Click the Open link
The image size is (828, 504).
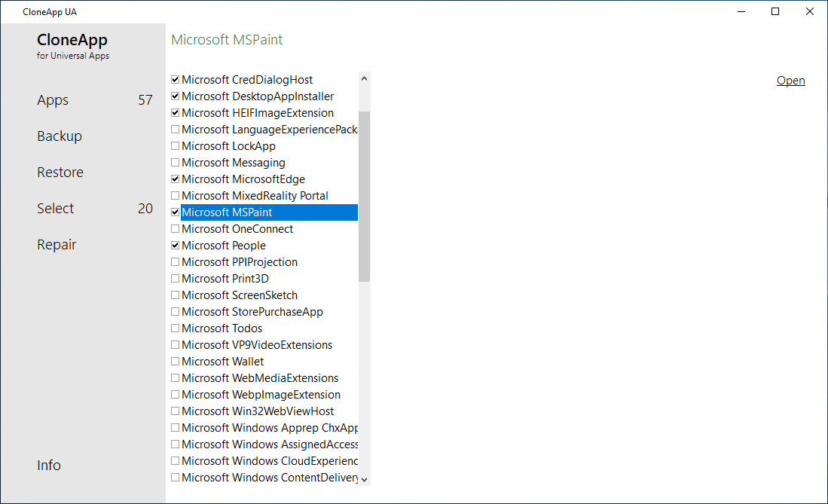tap(790, 81)
